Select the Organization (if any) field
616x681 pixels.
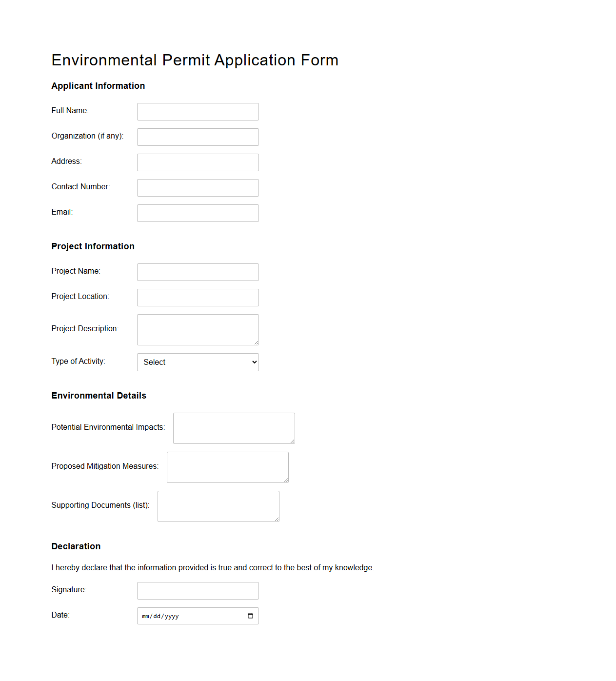(x=198, y=137)
